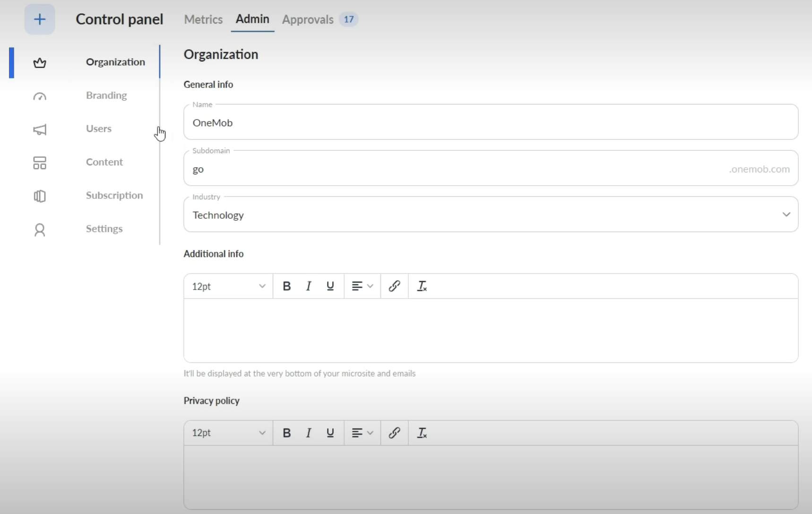Screen dimensions: 812x514
Task: Open the Approvals tab
Action: pyautogui.click(x=308, y=19)
